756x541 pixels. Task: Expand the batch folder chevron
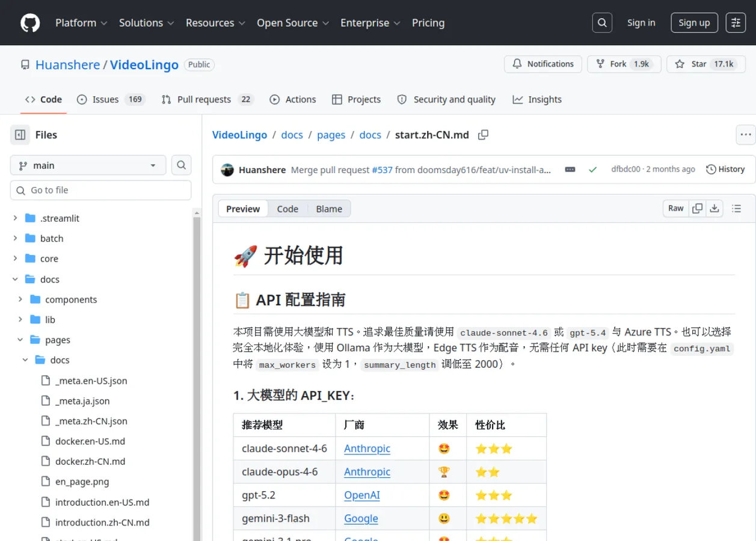click(x=16, y=239)
